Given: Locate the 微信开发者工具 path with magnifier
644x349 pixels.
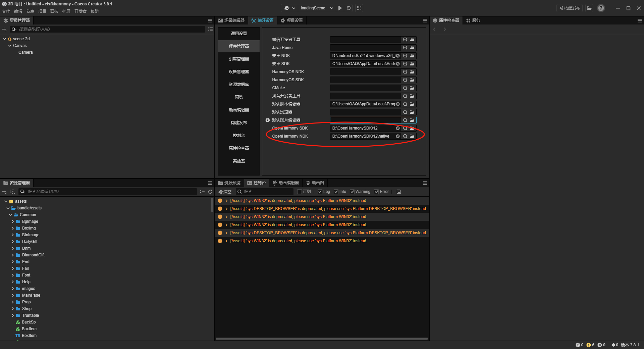Looking at the screenshot, I should (405, 40).
